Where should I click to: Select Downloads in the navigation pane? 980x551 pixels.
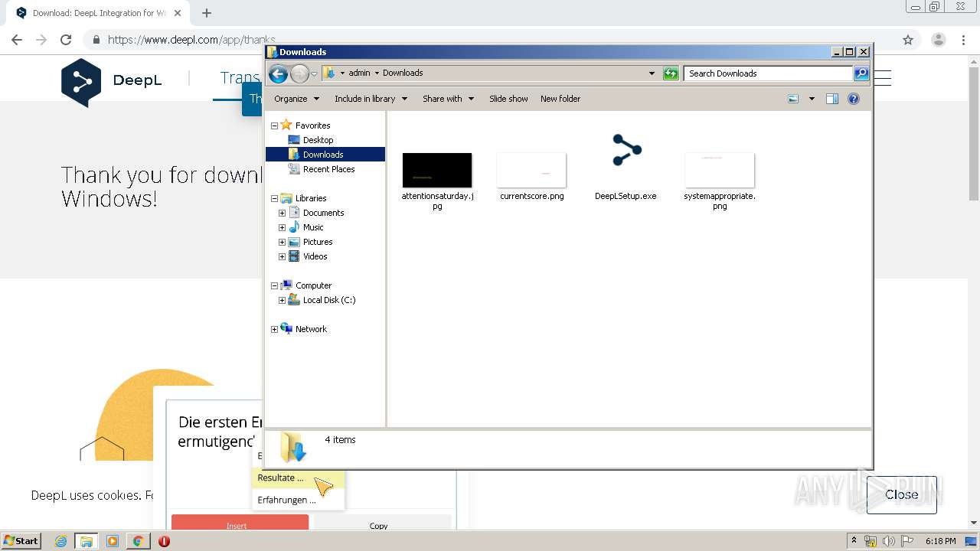[323, 155]
